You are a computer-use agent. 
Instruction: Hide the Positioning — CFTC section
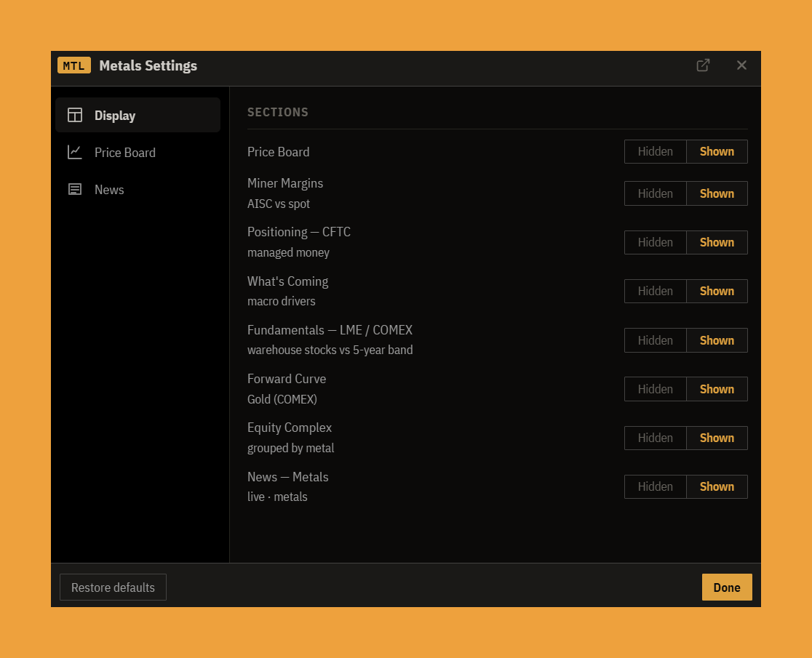(655, 242)
